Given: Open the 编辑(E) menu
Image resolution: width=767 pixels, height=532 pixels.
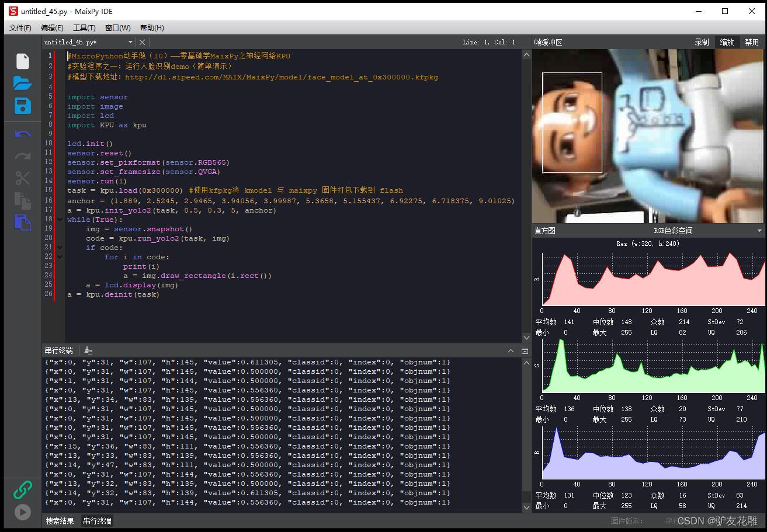Looking at the screenshot, I should click(52, 28).
